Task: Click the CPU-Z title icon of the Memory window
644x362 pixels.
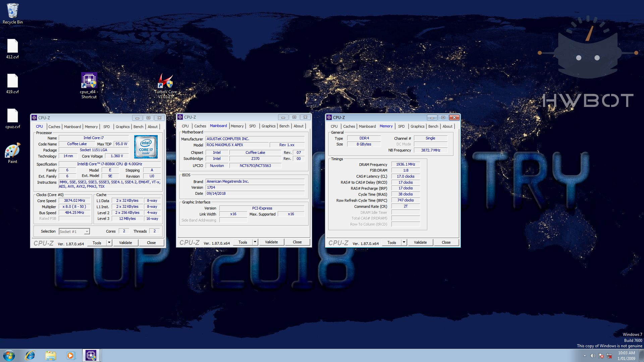Action: [329, 117]
